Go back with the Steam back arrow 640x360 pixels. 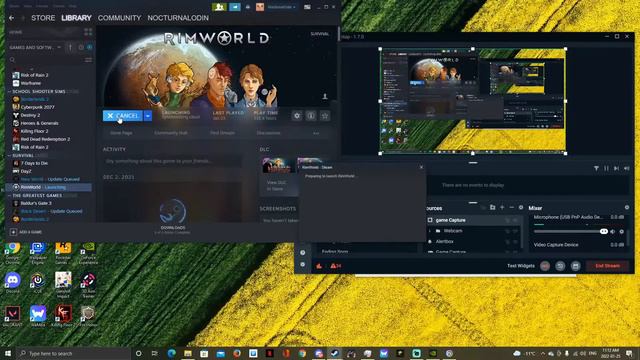pyautogui.click(x=11, y=18)
